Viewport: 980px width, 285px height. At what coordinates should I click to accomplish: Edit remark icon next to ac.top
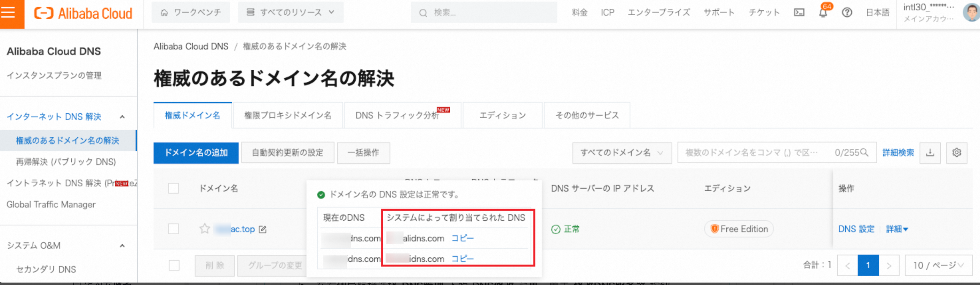point(262,229)
